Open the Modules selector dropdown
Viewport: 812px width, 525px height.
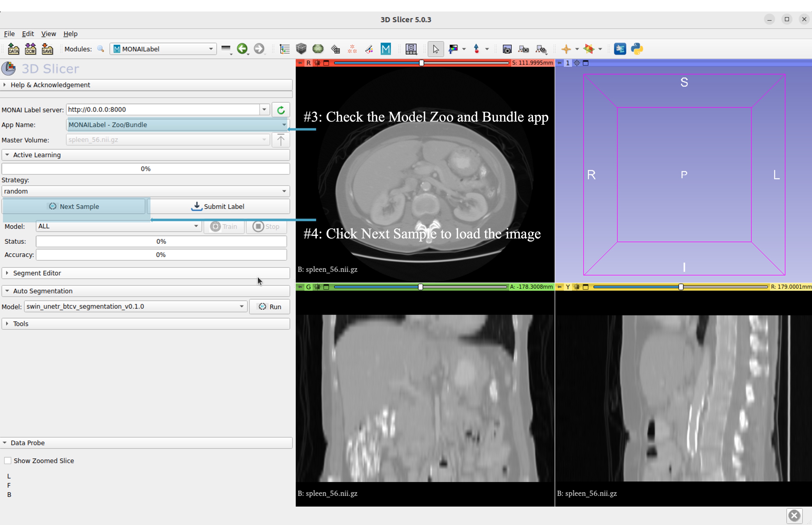click(x=163, y=49)
